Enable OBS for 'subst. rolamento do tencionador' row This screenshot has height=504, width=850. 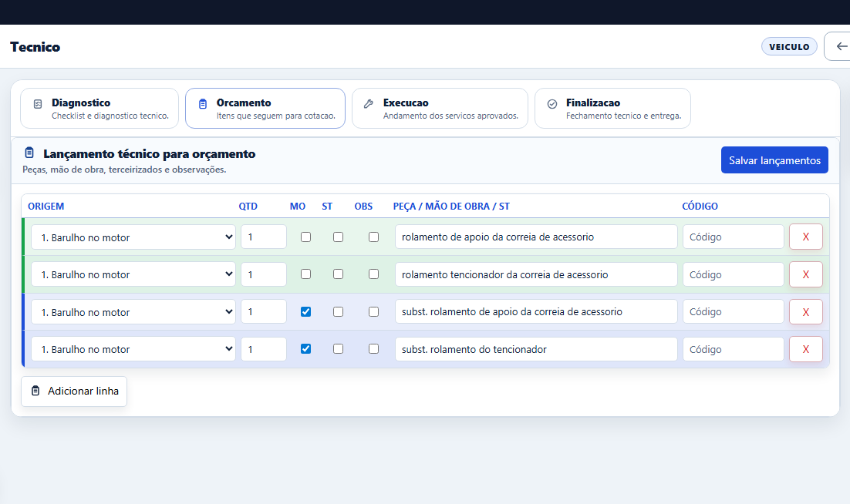click(x=373, y=348)
